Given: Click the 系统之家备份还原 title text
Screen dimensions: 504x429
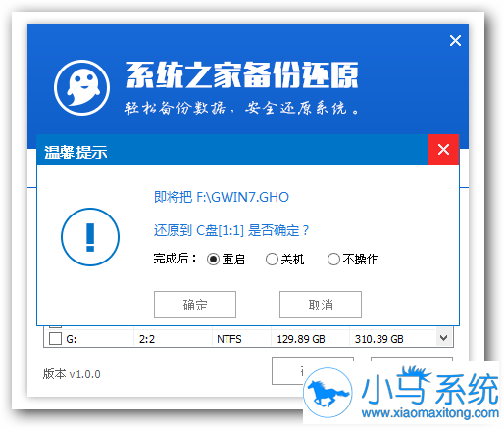Looking at the screenshot, I should pyautogui.click(x=242, y=74).
